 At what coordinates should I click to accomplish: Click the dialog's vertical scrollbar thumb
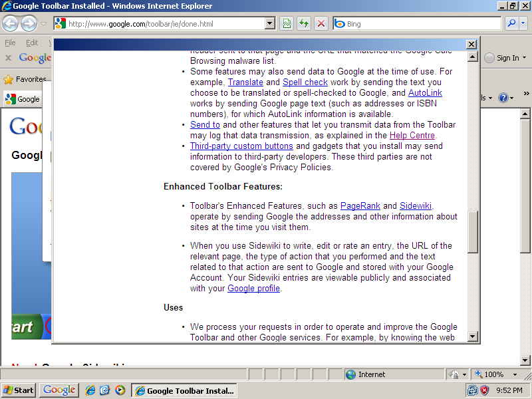(x=473, y=232)
